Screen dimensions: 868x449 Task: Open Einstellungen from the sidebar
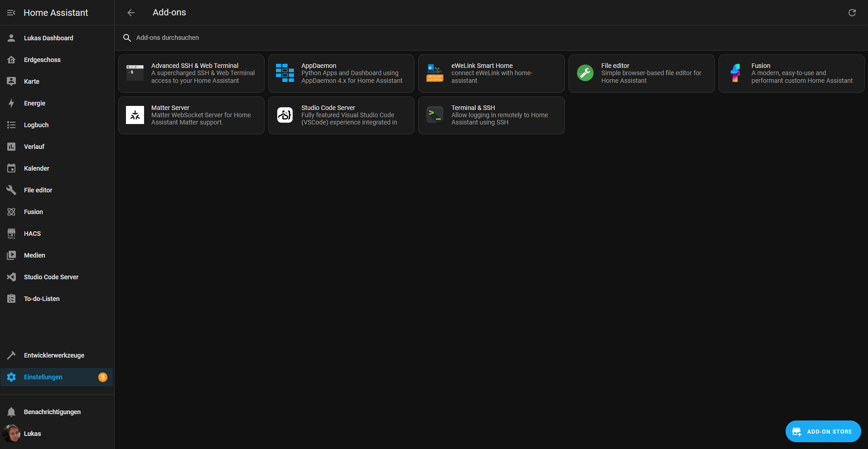[43, 377]
